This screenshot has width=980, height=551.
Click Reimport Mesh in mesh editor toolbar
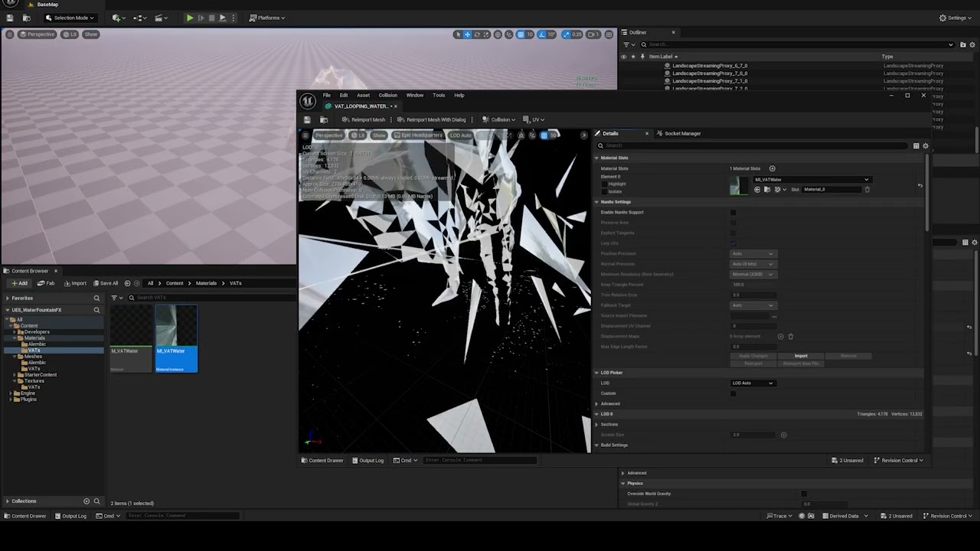(364, 119)
